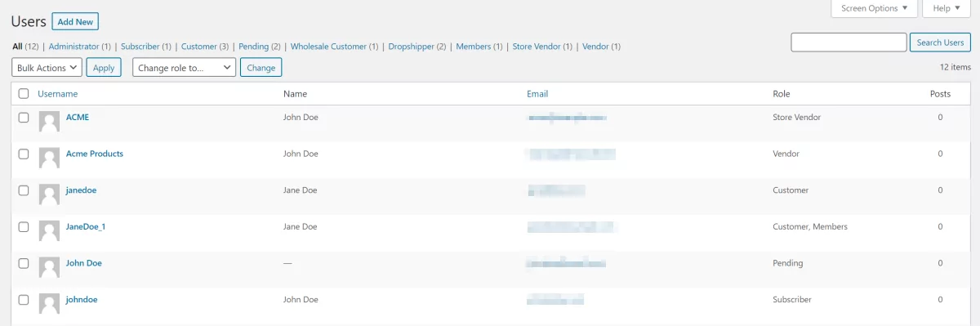980x326 pixels.
Task: Check the ACME user row checkbox
Action: [x=24, y=118]
